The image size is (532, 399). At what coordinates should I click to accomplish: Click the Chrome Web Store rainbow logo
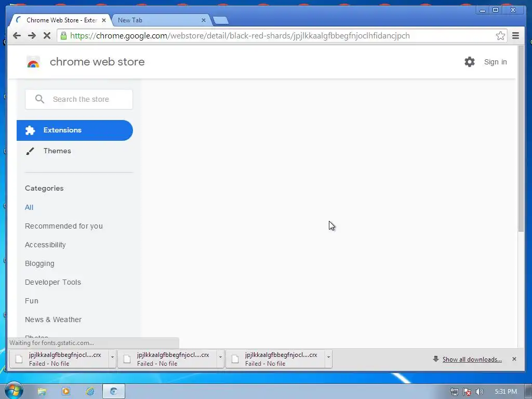coord(33,62)
